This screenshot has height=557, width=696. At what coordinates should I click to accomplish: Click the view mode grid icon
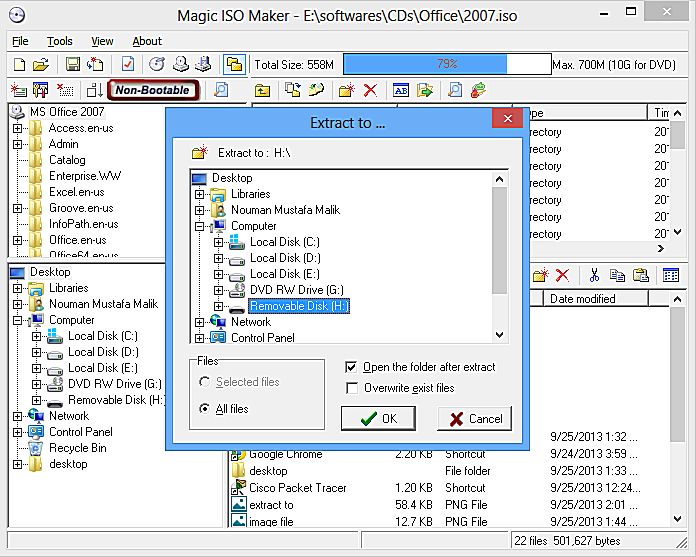pyautogui.click(x=671, y=275)
